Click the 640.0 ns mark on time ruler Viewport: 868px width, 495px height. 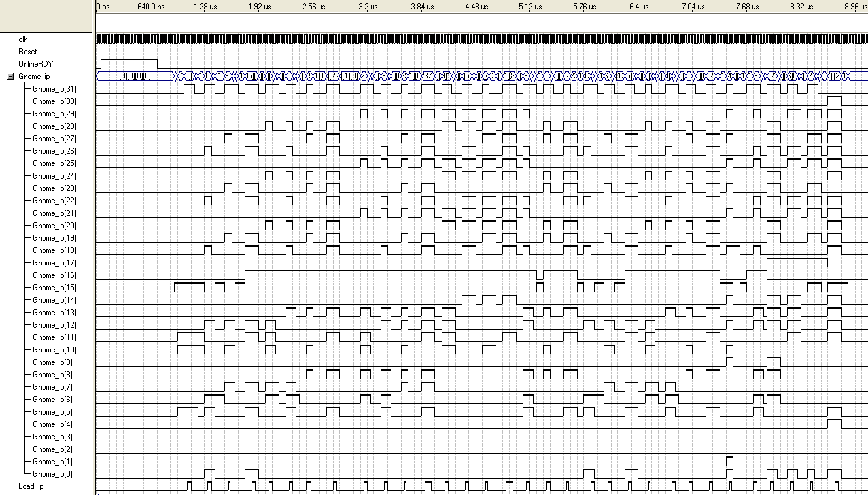pyautogui.click(x=150, y=7)
